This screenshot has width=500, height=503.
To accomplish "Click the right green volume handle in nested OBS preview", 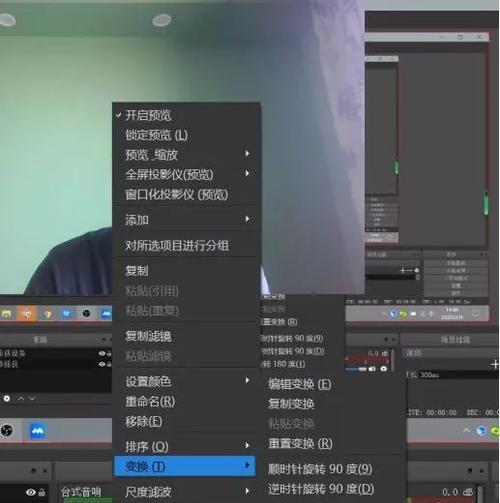I will [486, 203].
